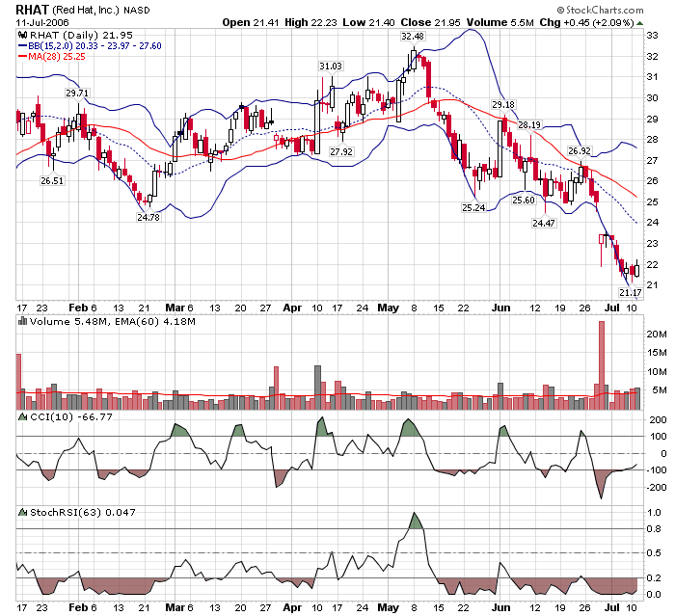This screenshot has width=675, height=616.
Task: Click the 26.92 price high label
Action: click(x=580, y=151)
